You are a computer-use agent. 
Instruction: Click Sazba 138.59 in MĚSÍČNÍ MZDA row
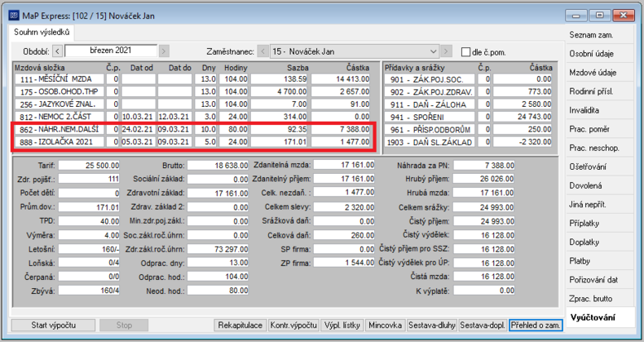coord(280,79)
